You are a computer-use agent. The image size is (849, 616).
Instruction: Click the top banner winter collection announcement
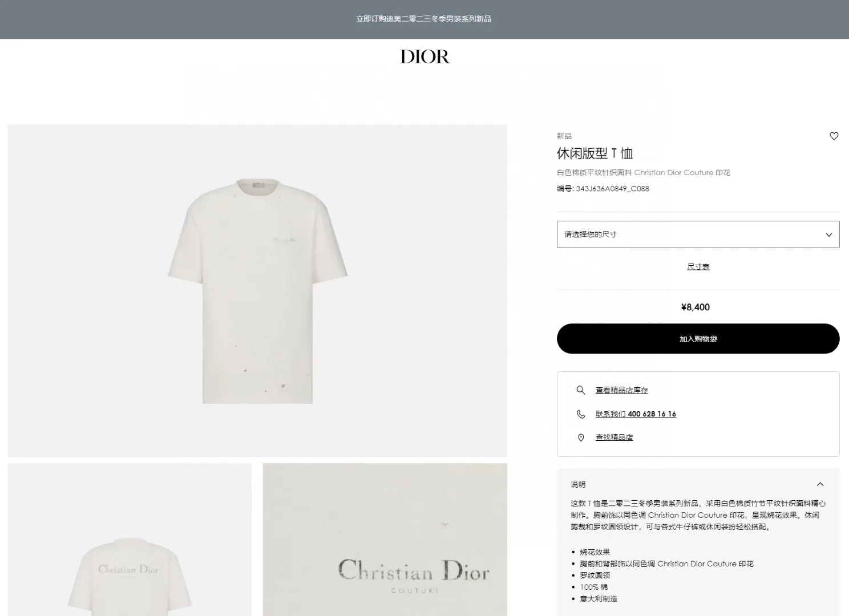[x=424, y=19]
